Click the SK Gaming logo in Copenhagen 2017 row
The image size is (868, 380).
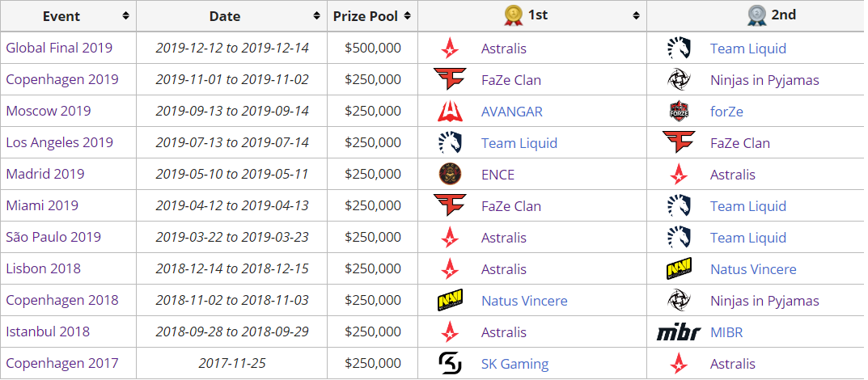point(450,363)
